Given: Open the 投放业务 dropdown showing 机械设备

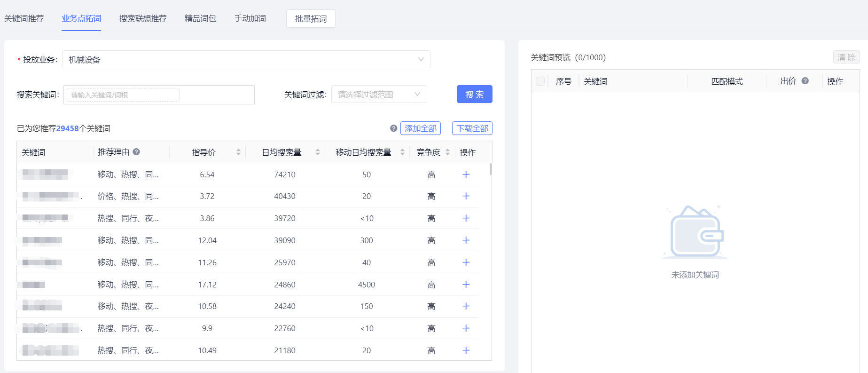Looking at the screenshot, I should pos(246,59).
